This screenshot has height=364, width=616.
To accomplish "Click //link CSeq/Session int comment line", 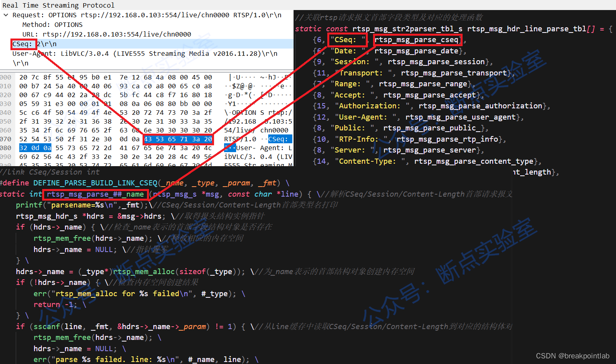I will 50,172.
